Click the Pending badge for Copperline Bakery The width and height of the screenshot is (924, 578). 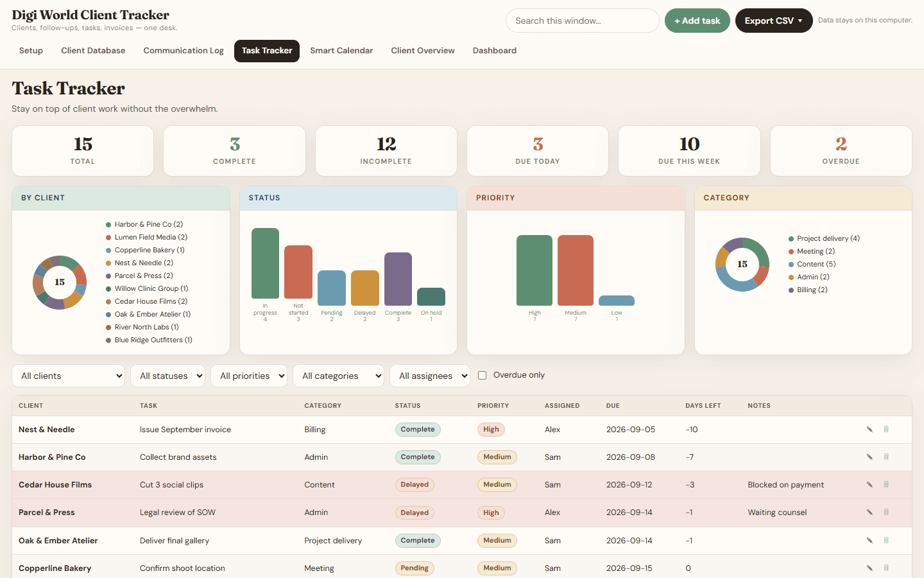coord(415,568)
